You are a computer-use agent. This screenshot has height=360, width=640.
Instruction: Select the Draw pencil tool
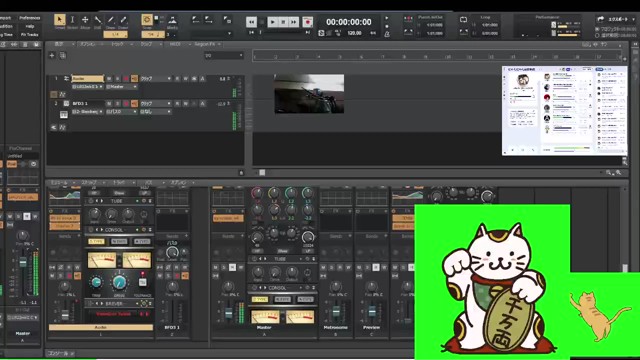coord(110,20)
